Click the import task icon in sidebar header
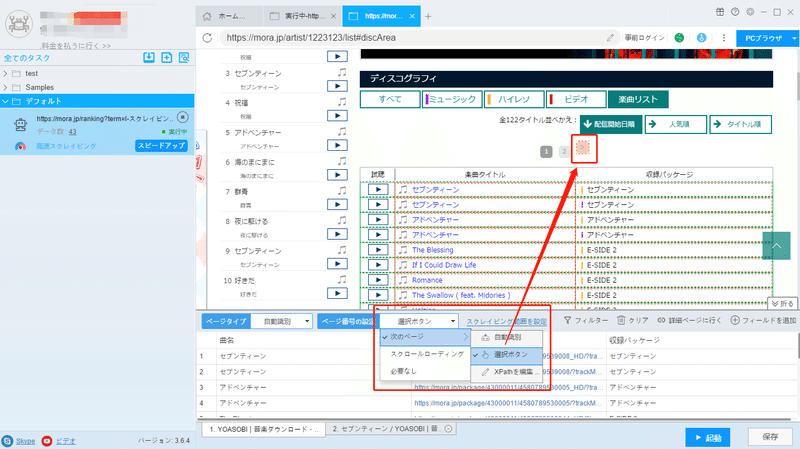Viewport: 800px width, 449px height. coord(149,58)
